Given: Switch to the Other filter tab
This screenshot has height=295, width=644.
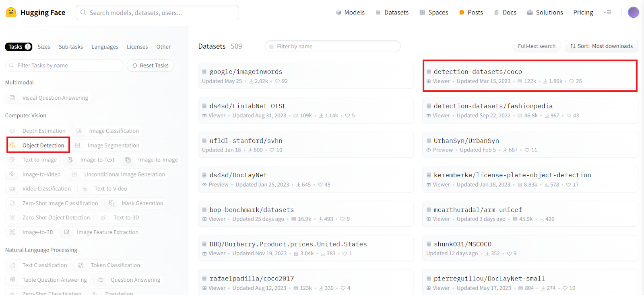Looking at the screenshot, I should [163, 47].
